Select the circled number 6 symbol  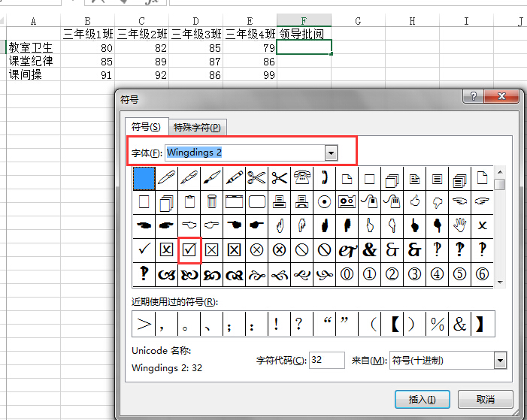coord(482,274)
